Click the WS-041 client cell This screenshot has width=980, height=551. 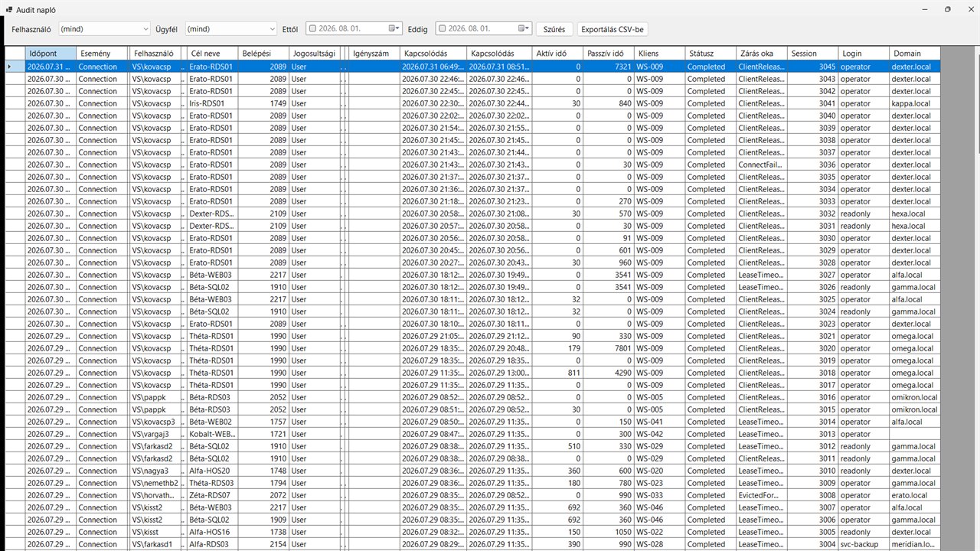tap(659, 422)
